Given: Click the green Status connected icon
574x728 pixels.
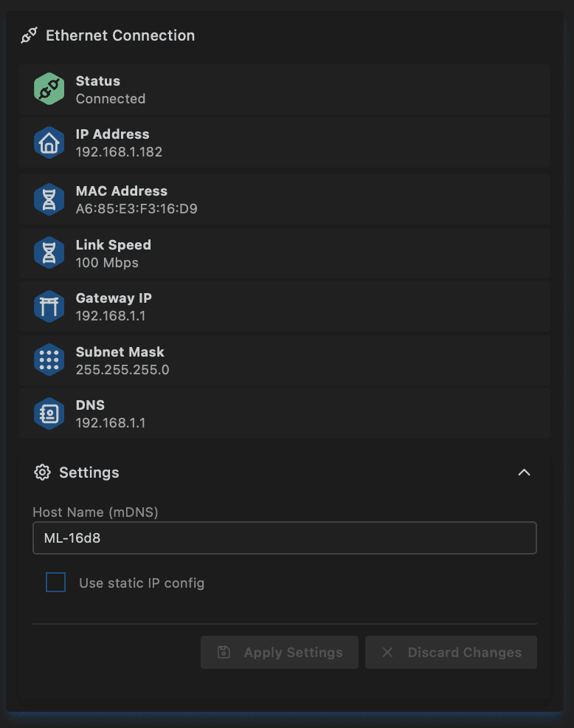Looking at the screenshot, I should tap(49, 89).
